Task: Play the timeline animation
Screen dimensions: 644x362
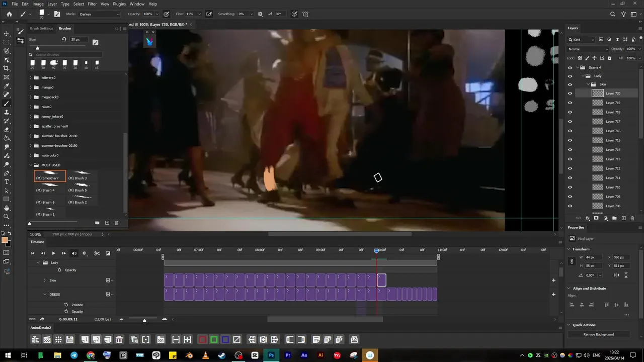Action: coord(53,253)
